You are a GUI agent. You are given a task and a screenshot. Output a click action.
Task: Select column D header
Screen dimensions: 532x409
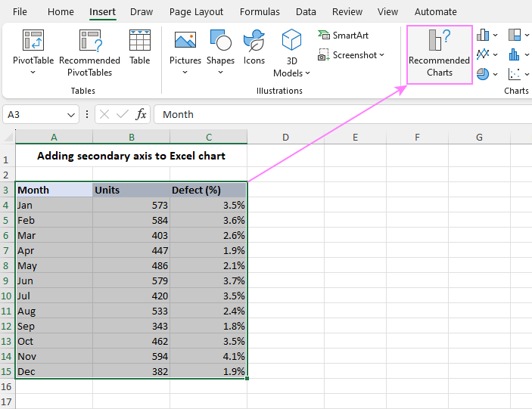tap(286, 137)
